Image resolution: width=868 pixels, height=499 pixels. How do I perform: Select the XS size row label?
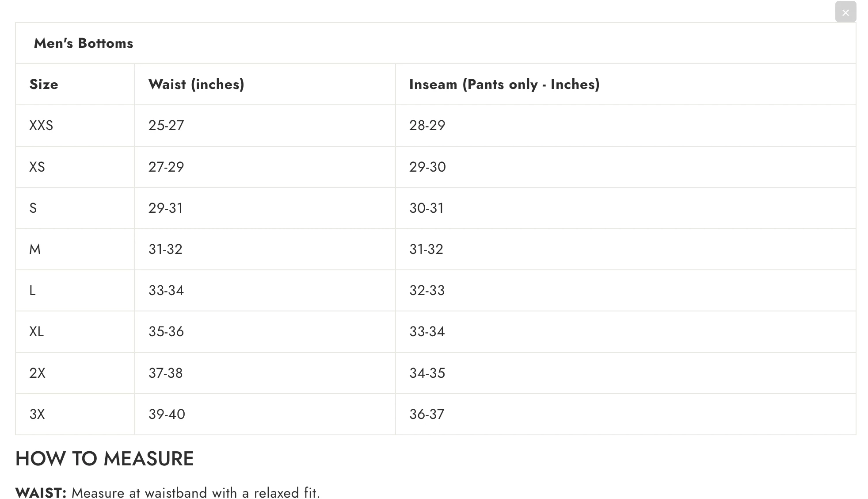37,167
